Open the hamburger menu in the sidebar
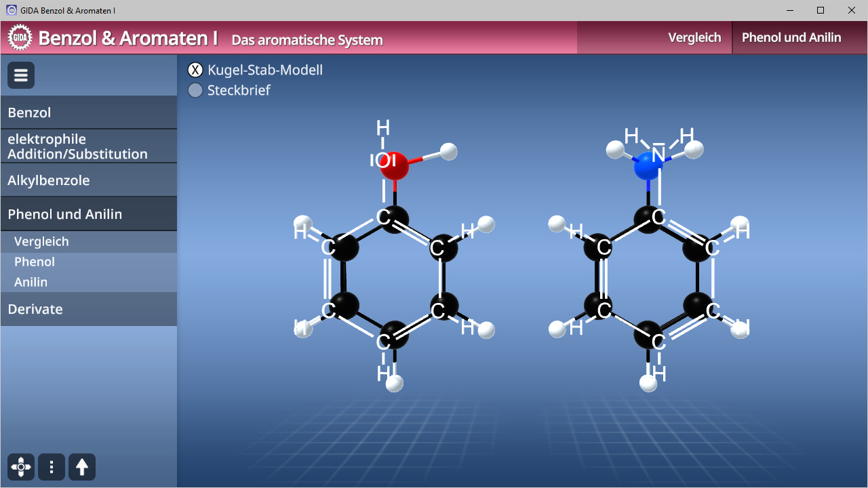The width and height of the screenshot is (868, 488). pyautogui.click(x=21, y=75)
